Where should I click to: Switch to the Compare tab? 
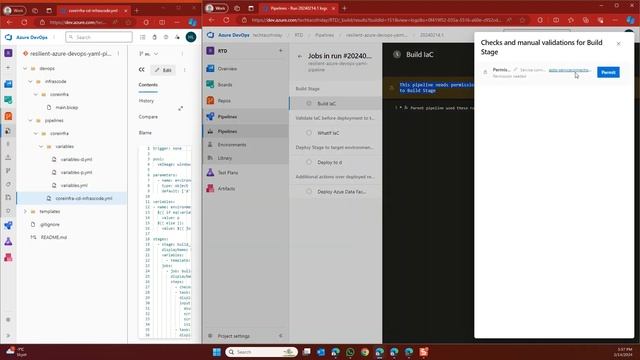(x=148, y=117)
